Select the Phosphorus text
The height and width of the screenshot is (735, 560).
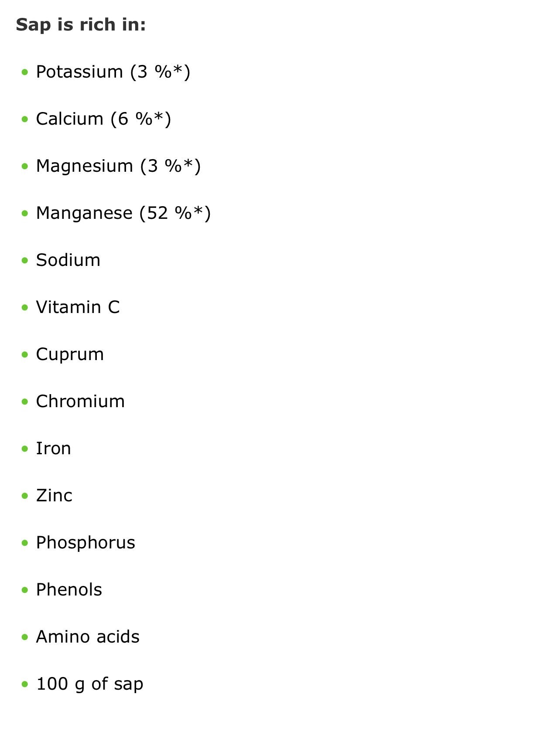[x=85, y=543]
